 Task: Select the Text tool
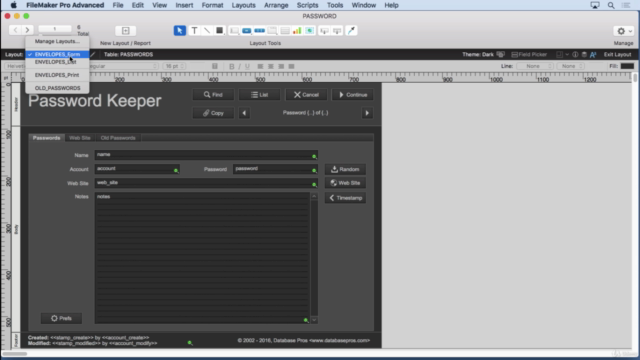click(194, 31)
